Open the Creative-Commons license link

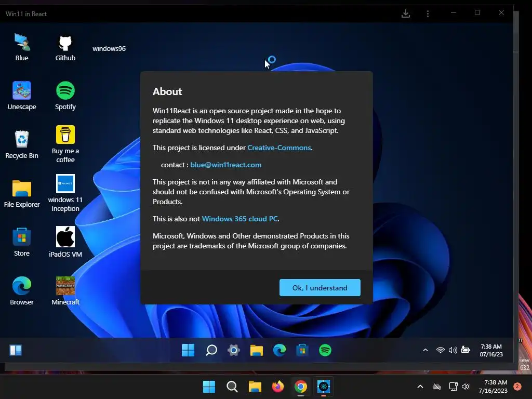(279, 148)
